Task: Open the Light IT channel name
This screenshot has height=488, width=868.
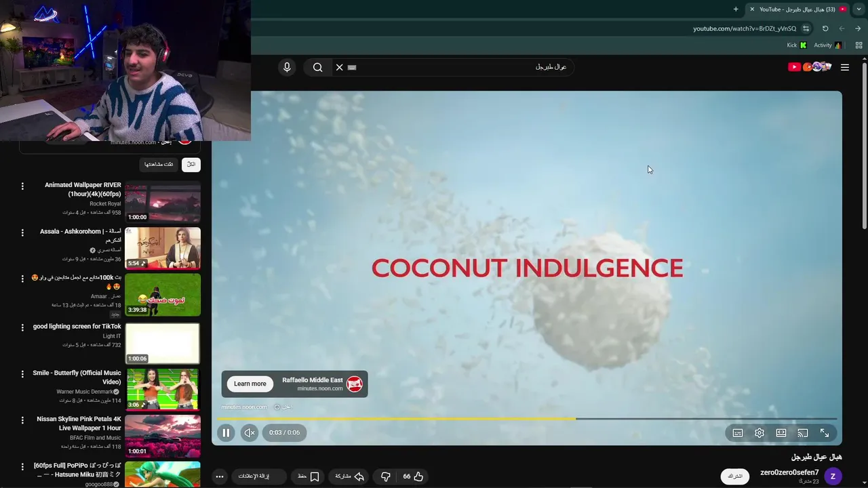Action: point(112,336)
